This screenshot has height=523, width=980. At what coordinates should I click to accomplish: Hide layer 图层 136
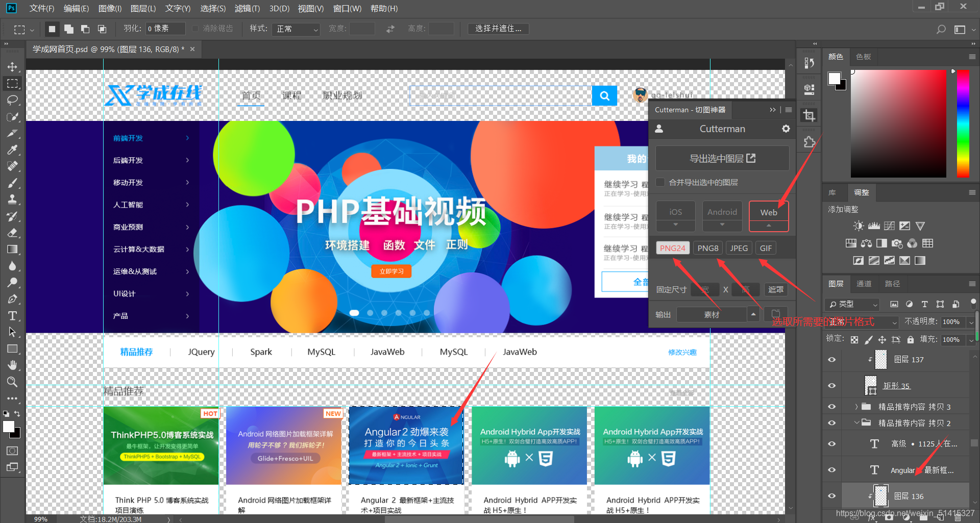coord(832,496)
